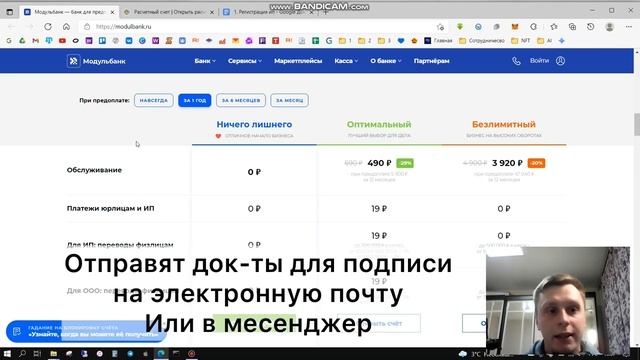
Task: Switch to the Расчетный счет browser tab
Action: [x=169, y=12]
